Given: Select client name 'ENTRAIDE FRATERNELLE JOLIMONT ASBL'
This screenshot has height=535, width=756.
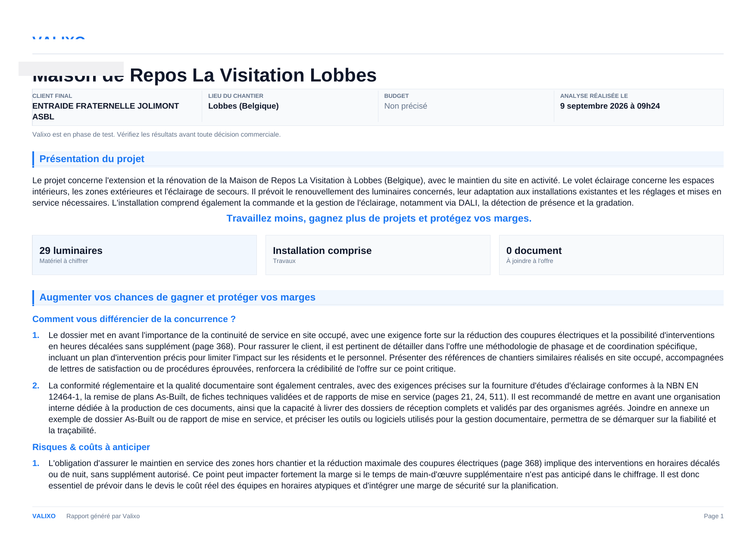Looking at the screenshot, I should click(x=106, y=111).
